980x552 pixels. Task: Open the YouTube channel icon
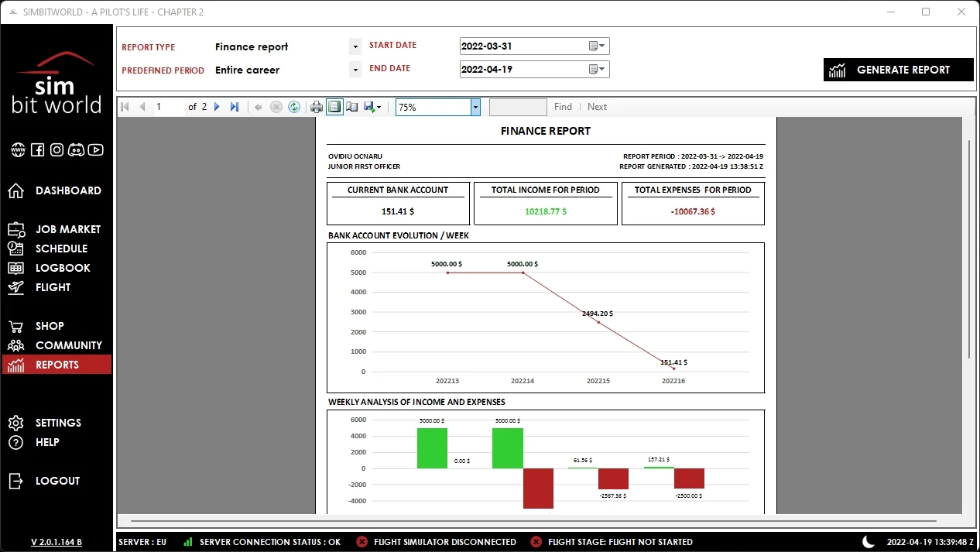96,150
